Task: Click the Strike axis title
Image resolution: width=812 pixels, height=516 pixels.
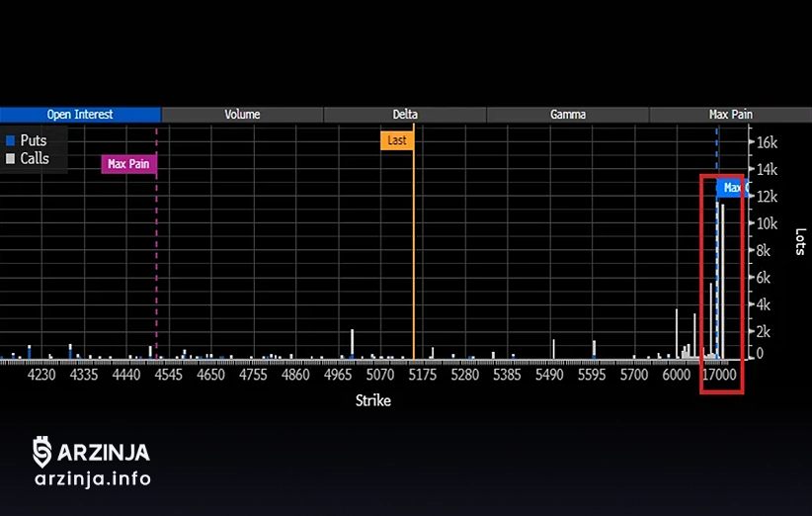Action: (x=373, y=400)
